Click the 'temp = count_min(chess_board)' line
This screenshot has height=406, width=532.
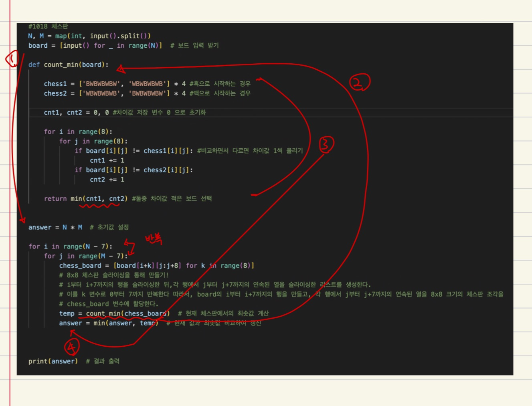[115, 314]
